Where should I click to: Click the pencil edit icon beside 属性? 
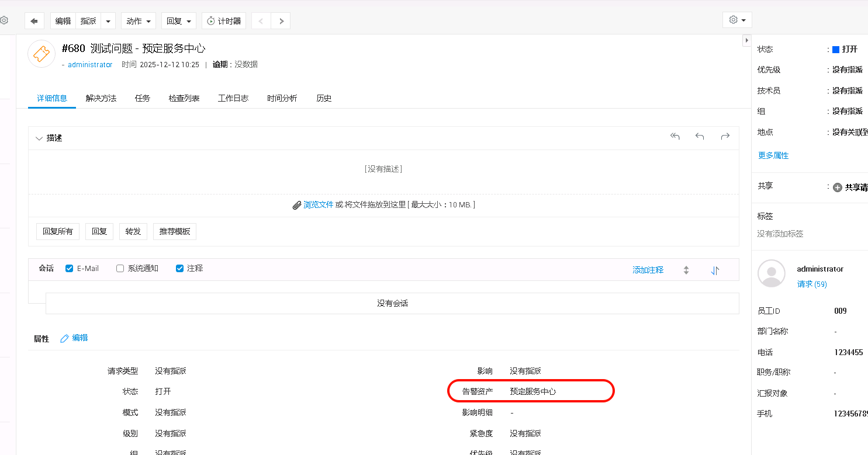(64, 338)
